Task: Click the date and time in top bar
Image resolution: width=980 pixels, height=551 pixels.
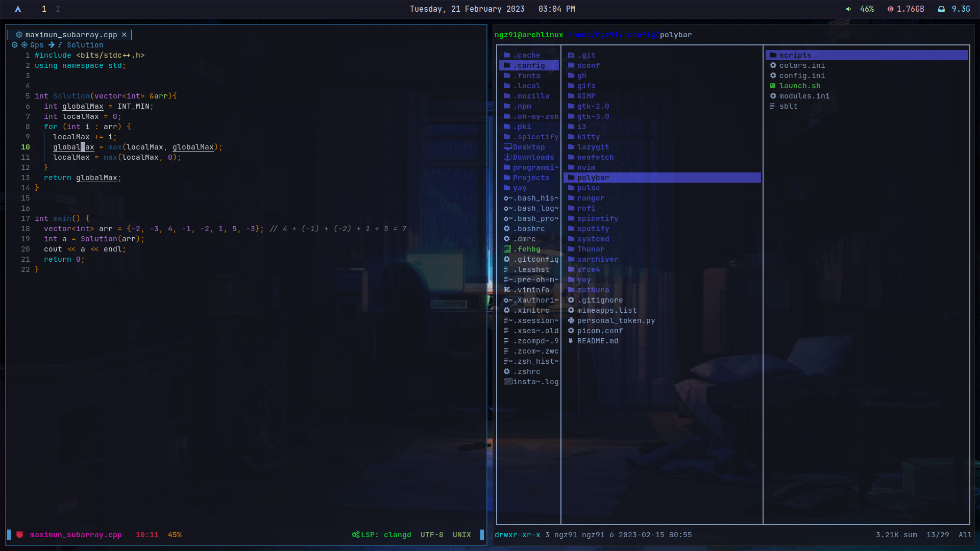Action: tap(492, 9)
